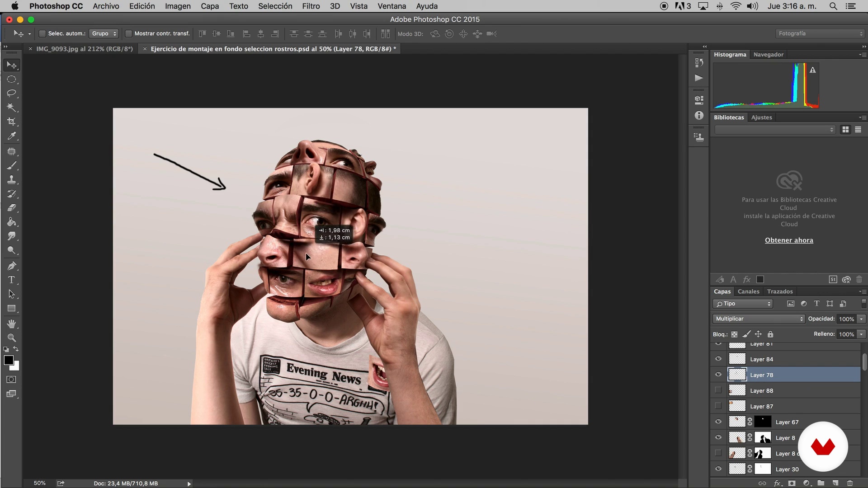Screen dimensions: 868x488
Task: Open Grupo auto-select dropdown
Action: point(104,33)
